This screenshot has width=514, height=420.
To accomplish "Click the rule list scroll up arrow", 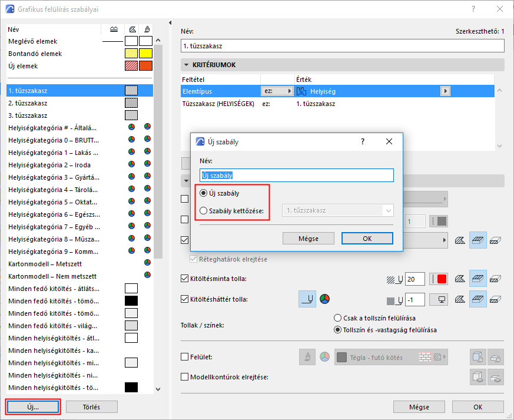I will tap(158, 40).
